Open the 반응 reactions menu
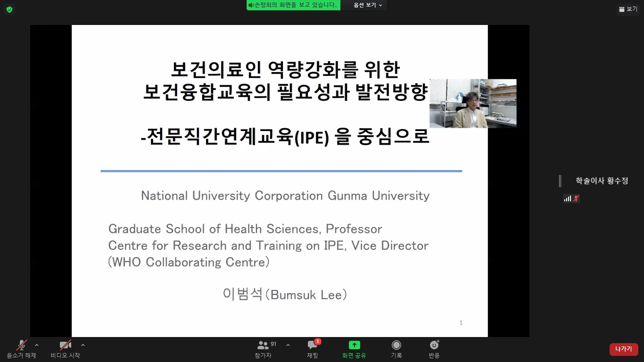The image size is (644, 362). pyautogui.click(x=434, y=349)
